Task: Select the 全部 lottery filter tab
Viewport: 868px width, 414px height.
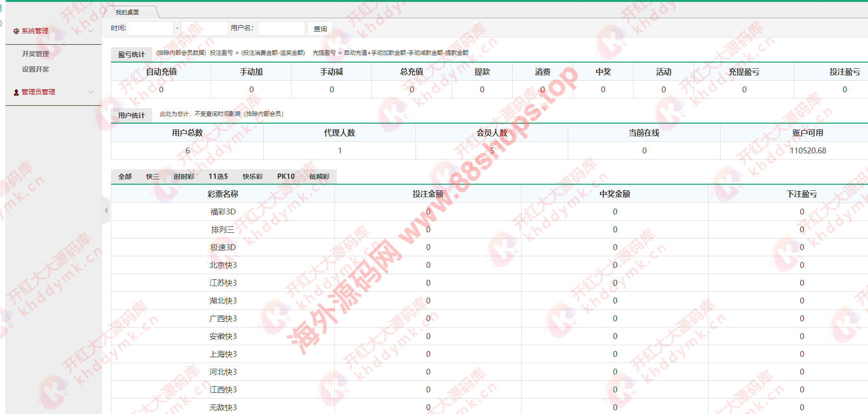Action: pos(125,176)
